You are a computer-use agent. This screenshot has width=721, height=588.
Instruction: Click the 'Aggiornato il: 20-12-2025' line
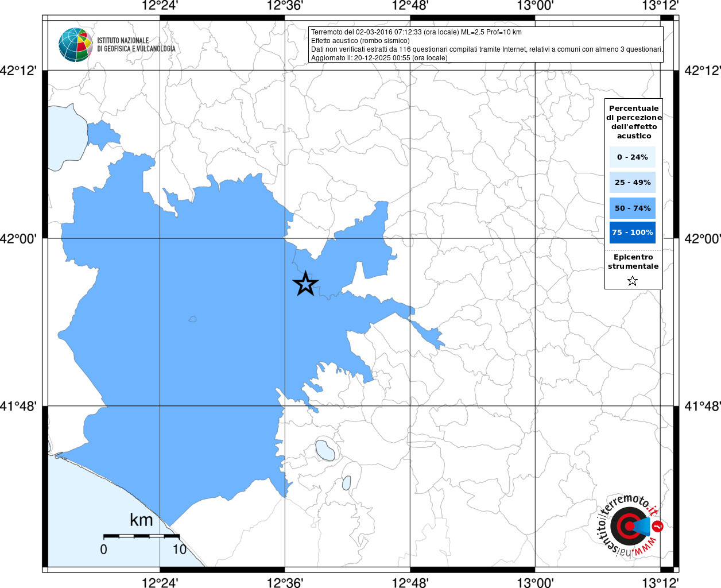pyautogui.click(x=379, y=58)
